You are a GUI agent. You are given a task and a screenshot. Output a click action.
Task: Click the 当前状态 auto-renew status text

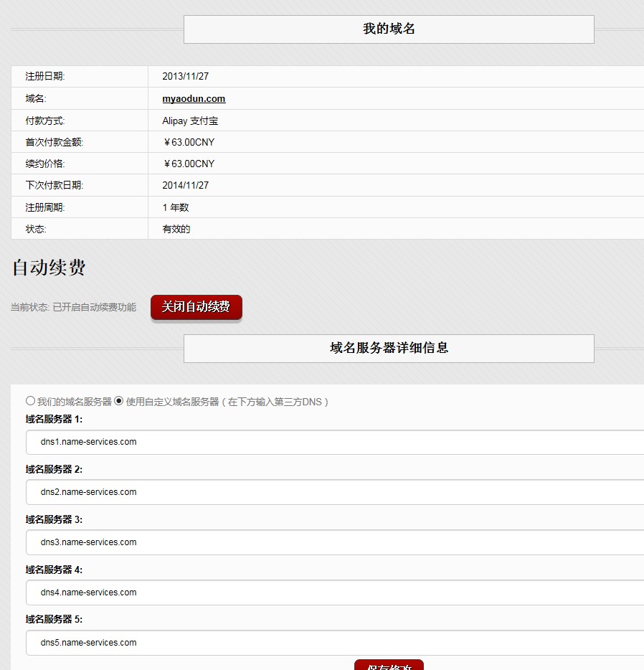pyautogui.click(x=73, y=308)
